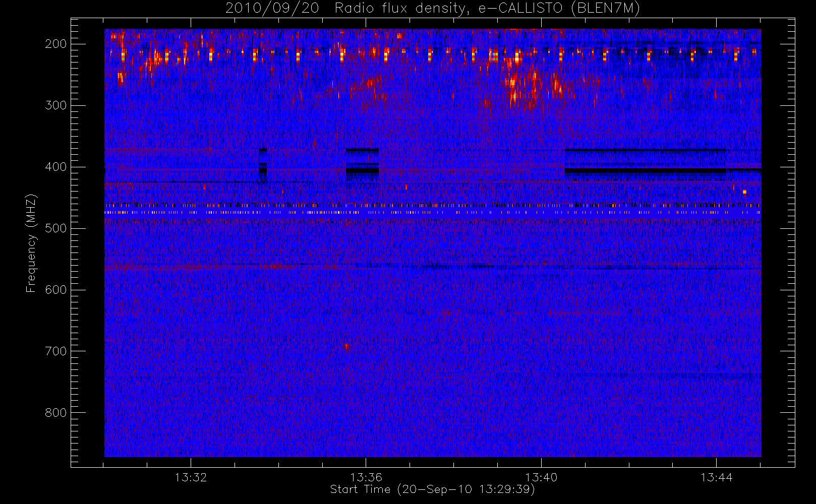Image resolution: width=816 pixels, height=504 pixels.
Task: Click the Start Time axis label
Action: (432, 489)
